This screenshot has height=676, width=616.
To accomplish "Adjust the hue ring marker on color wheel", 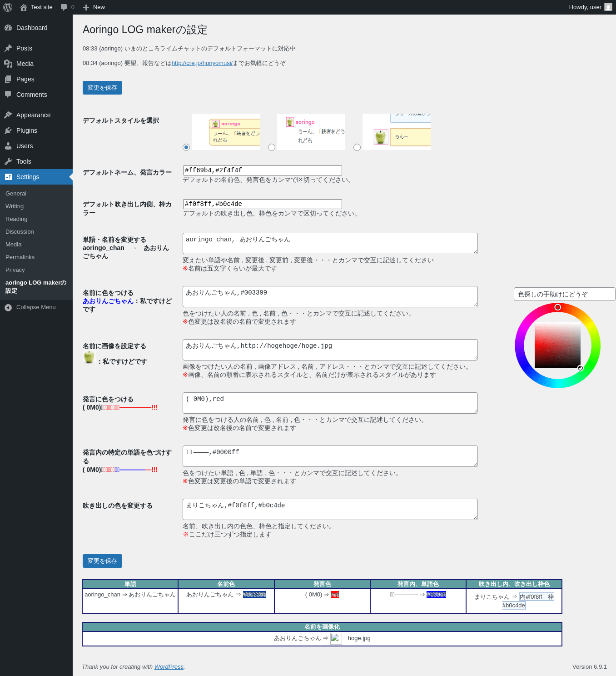I will [x=558, y=307].
